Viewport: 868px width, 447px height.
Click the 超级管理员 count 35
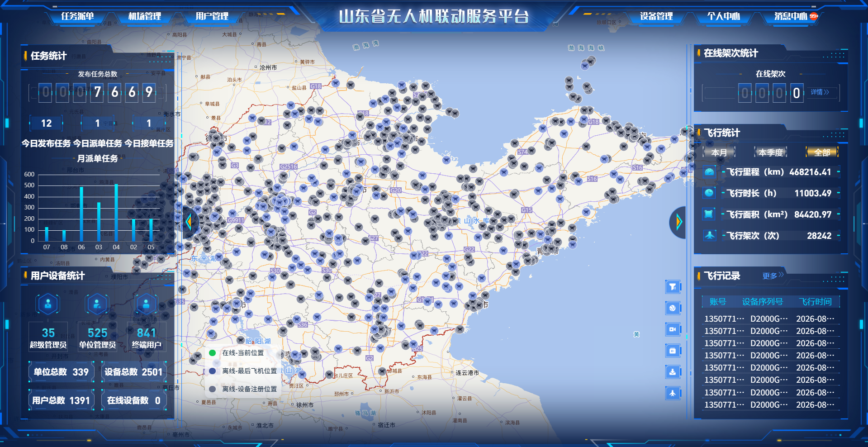click(x=48, y=333)
